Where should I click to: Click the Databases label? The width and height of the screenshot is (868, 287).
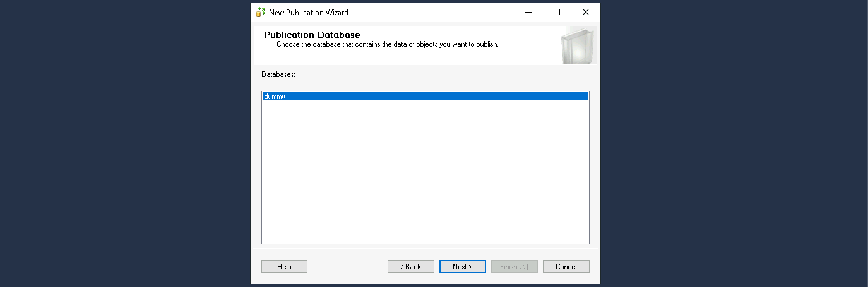[278, 74]
